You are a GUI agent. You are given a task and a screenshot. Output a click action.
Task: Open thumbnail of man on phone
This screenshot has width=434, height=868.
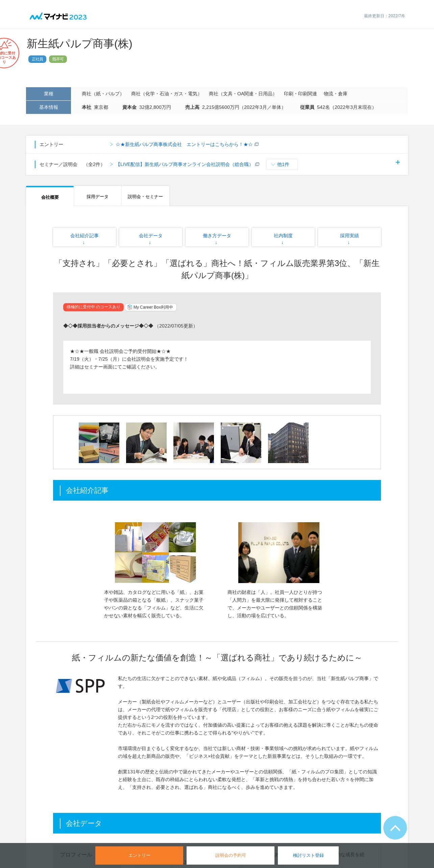click(x=241, y=442)
